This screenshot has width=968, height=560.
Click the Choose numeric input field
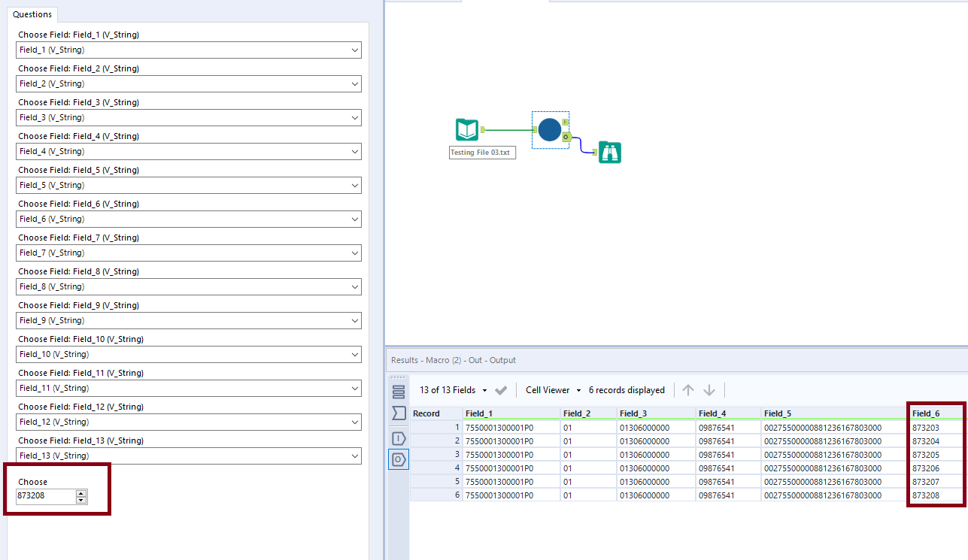45,496
